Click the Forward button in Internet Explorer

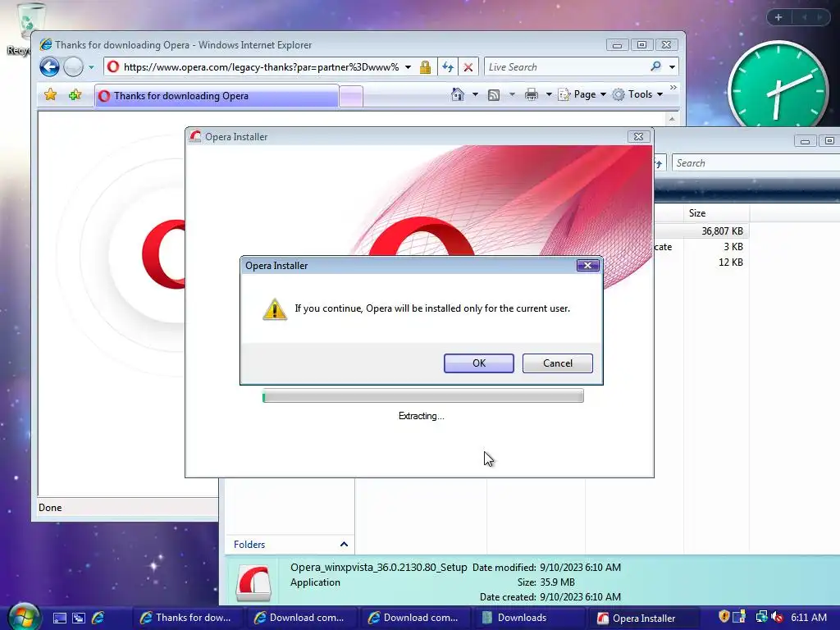click(73, 67)
